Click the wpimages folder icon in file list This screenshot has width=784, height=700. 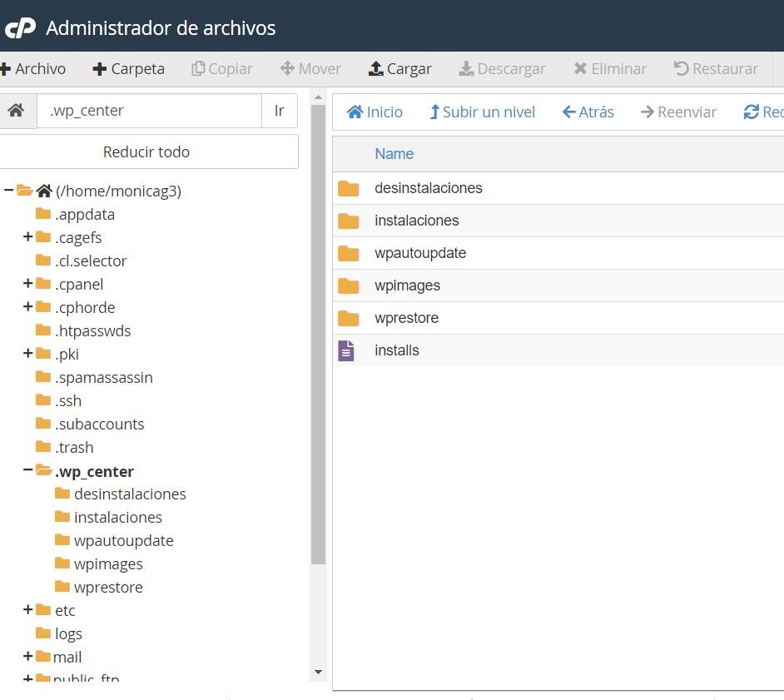click(348, 285)
